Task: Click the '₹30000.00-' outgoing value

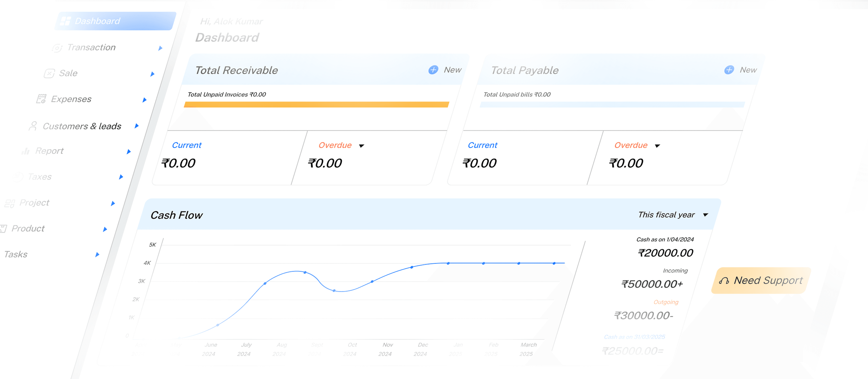Action: point(644,316)
